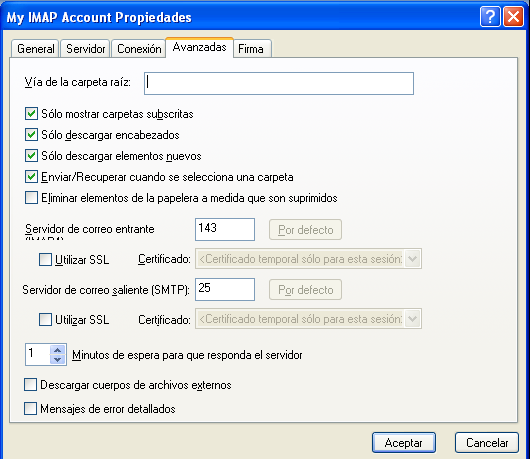
Task: Select the Avanzadas tab
Action: pos(199,47)
